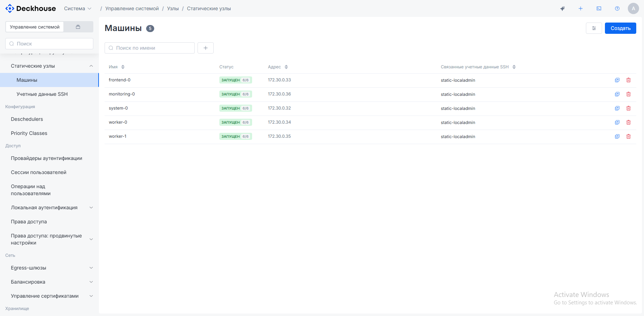Click address 172.30.0.35

pos(279,136)
